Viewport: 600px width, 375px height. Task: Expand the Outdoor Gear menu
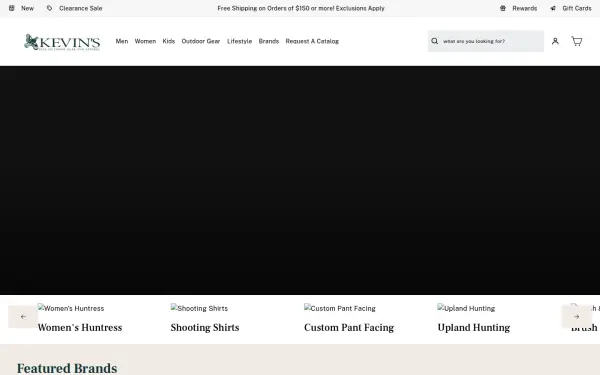pyautogui.click(x=201, y=41)
